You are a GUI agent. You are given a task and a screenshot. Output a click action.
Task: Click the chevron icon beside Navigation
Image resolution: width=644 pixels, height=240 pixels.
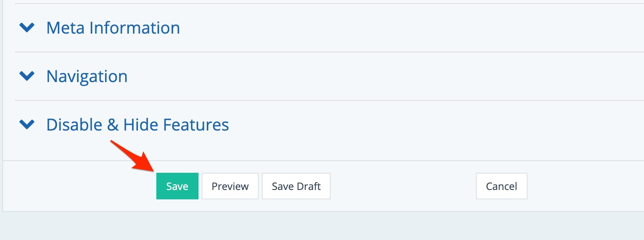[x=27, y=76]
